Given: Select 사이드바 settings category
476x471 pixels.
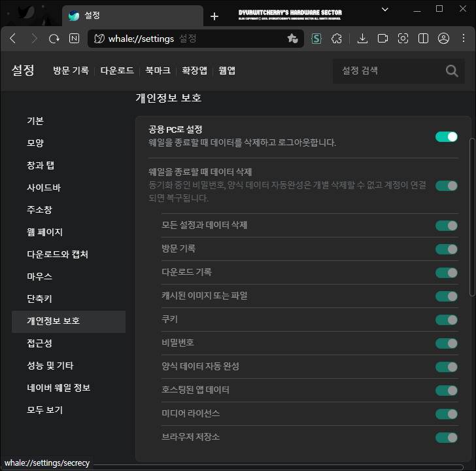Looking at the screenshot, I should 69,188.
